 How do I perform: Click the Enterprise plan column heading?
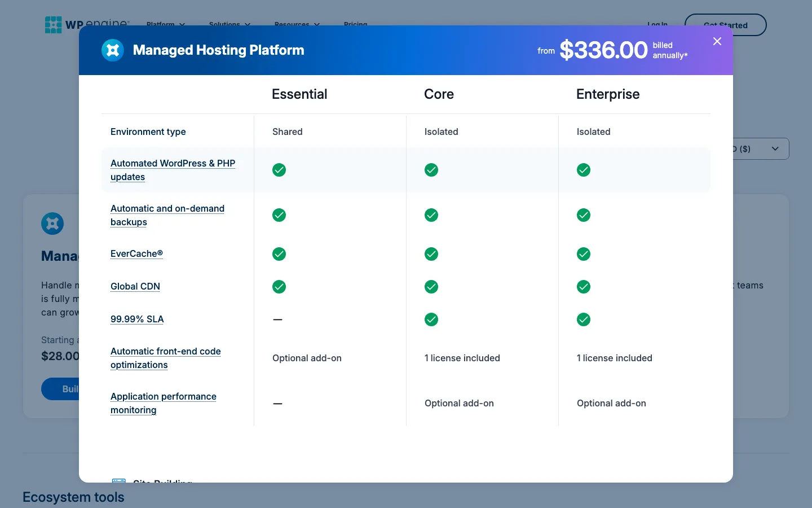click(x=608, y=94)
